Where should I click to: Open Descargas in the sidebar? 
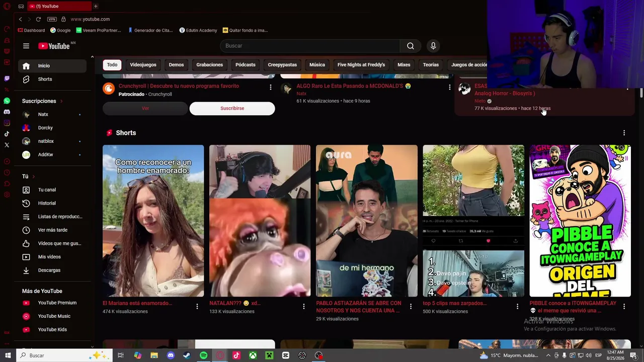52,270
